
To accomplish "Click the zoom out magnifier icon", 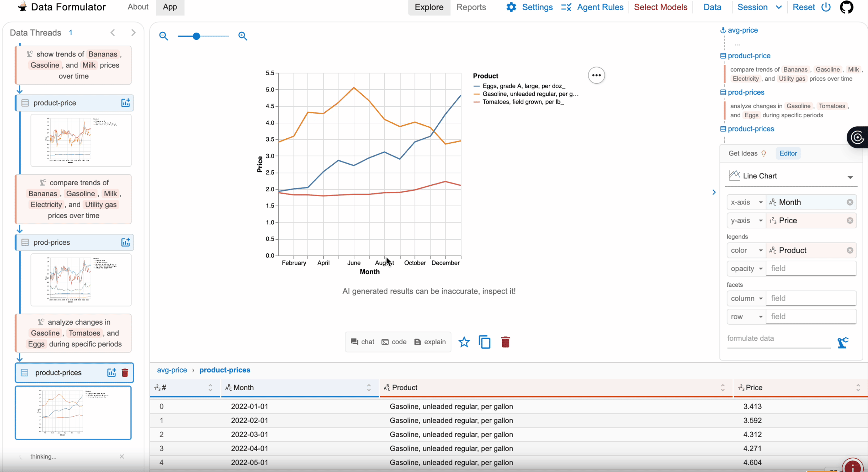I will [x=163, y=36].
